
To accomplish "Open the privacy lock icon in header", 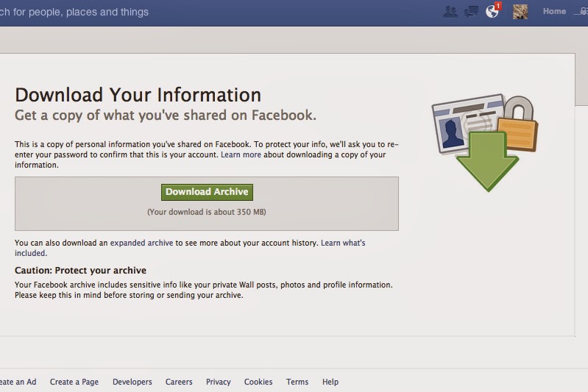I will [x=582, y=12].
